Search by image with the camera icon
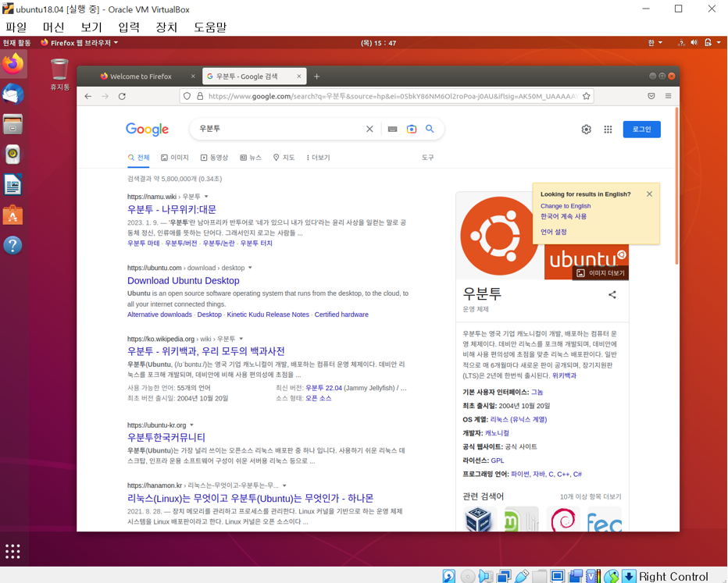This screenshot has width=728, height=583. tap(412, 129)
